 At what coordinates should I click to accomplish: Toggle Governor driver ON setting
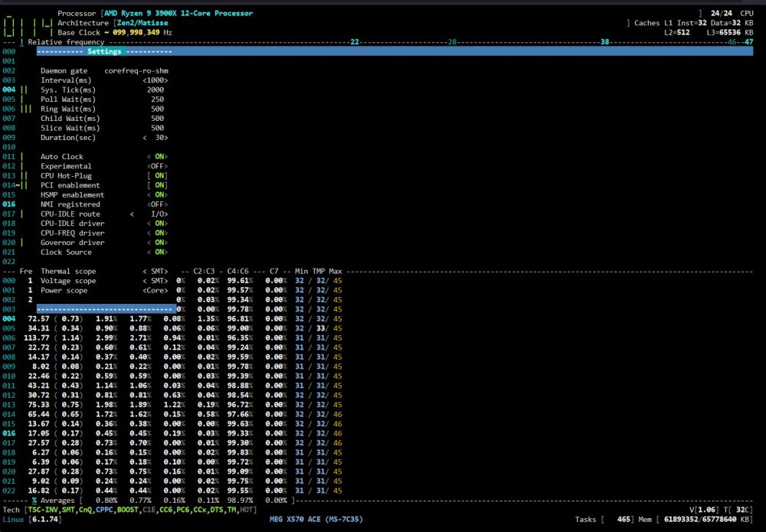(157, 243)
